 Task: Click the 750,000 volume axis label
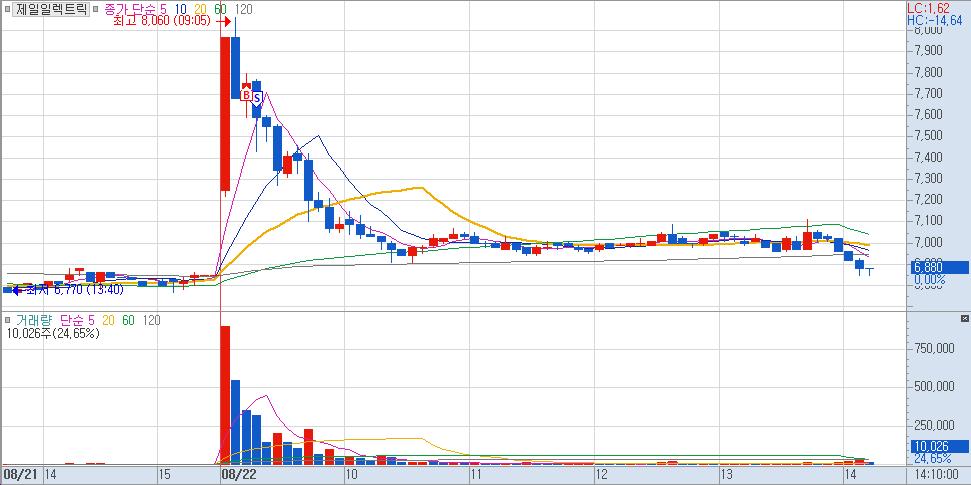point(934,349)
